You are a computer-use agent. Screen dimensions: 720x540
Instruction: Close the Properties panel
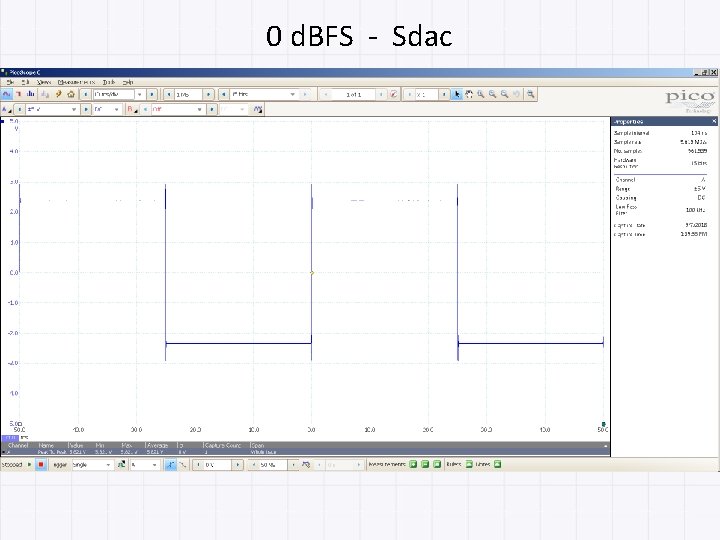point(714,121)
